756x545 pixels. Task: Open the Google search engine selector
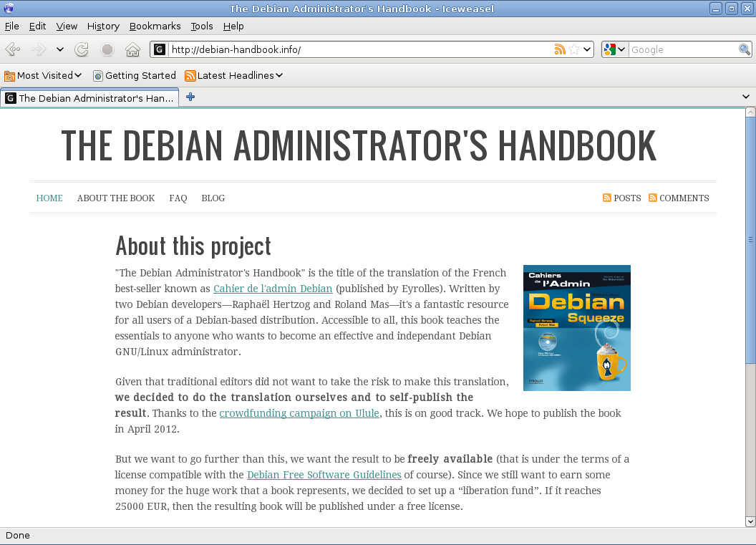point(615,49)
